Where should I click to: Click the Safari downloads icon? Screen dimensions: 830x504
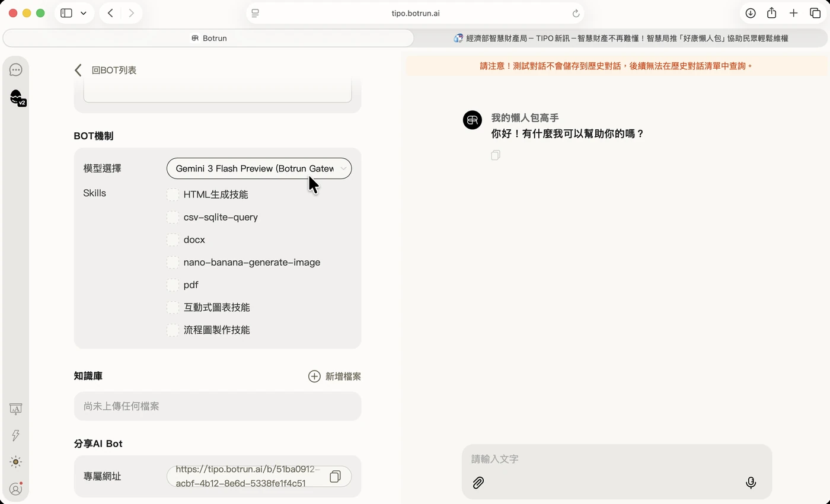(x=751, y=13)
